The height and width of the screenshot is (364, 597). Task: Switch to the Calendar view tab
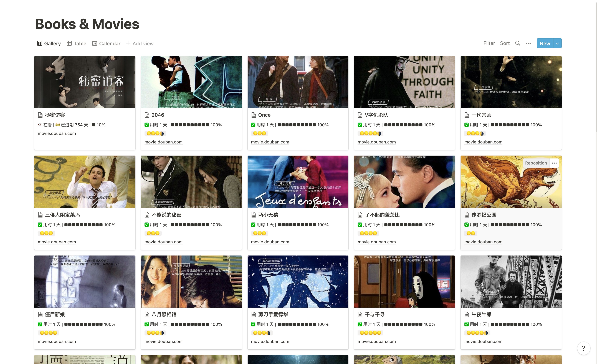106,43
